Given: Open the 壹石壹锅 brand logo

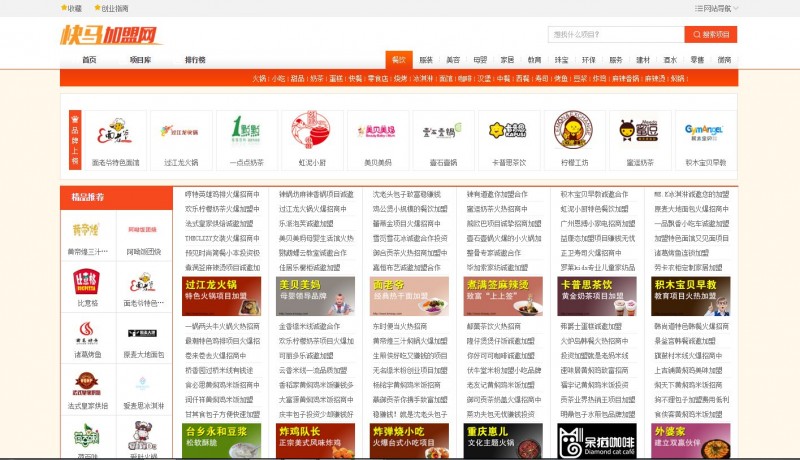Looking at the screenshot, I should pos(443,132).
